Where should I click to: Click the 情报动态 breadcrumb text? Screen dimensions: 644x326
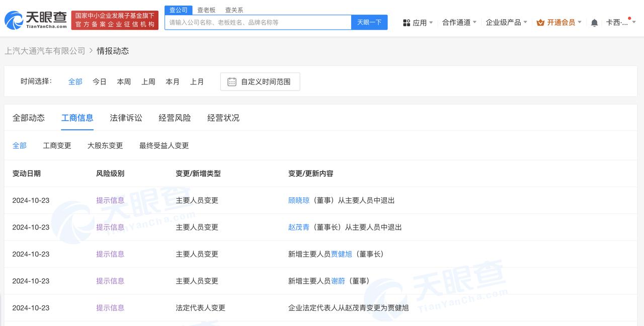tap(113, 51)
